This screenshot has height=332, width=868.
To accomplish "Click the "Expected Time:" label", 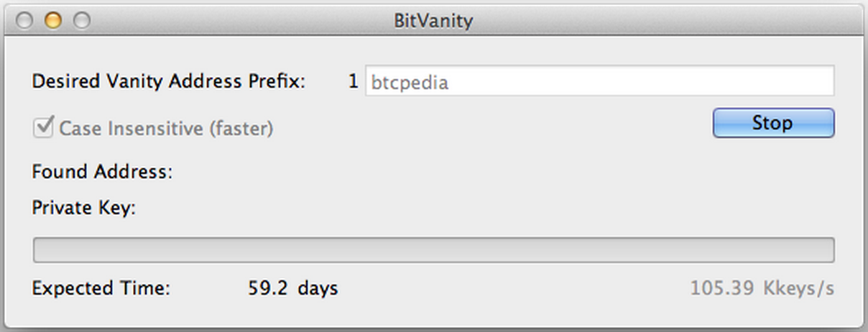I will (x=101, y=289).
